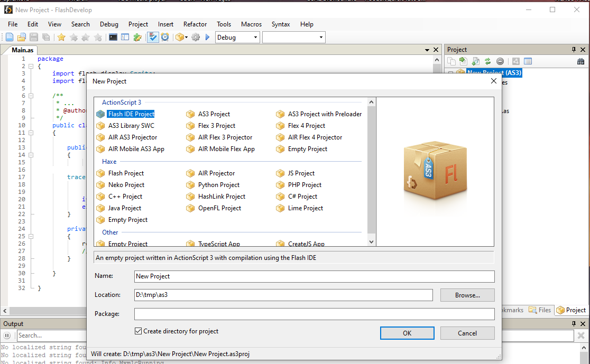Viewport: 590px width, 364px height.
Task: Click the Name field containing New Project
Action: 315,276
